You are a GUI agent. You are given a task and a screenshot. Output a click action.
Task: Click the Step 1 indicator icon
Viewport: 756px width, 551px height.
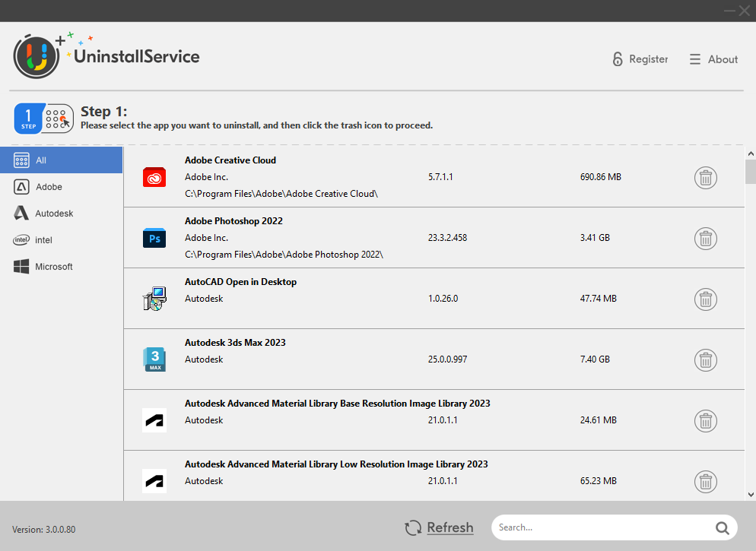coord(43,119)
